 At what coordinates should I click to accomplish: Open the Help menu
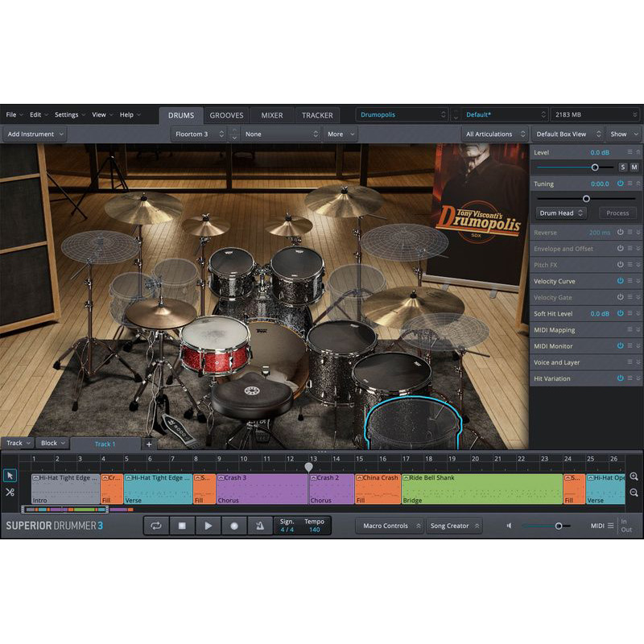[130, 114]
